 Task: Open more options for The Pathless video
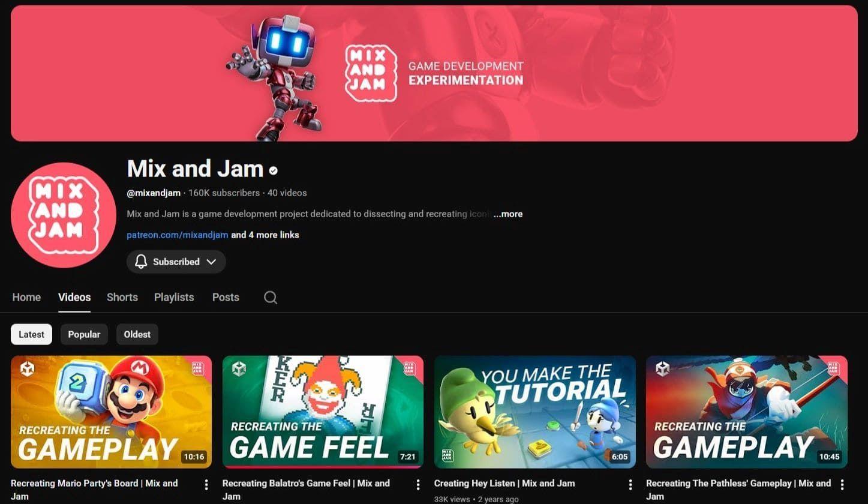842,484
